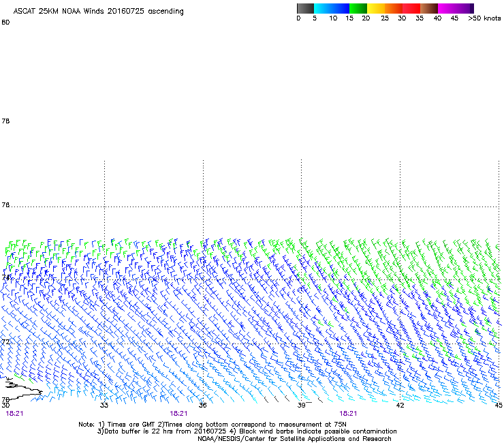Click the '25' label under the color scale
The height and width of the screenshot is (443, 504).
click(385, 18)
